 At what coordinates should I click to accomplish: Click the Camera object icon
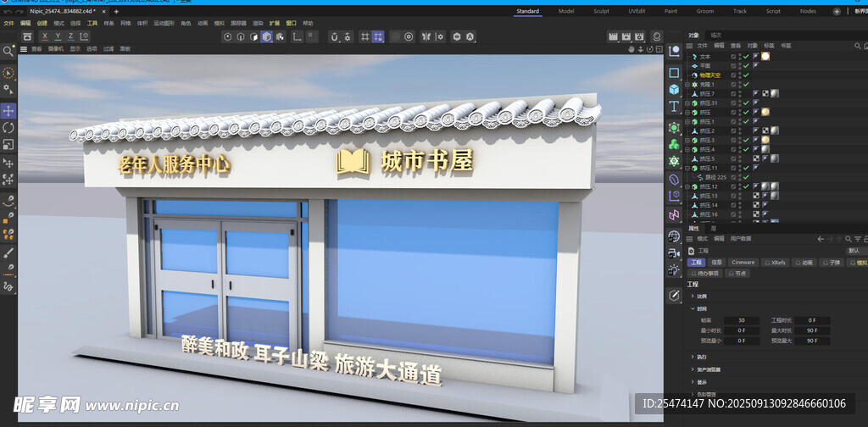click(x=673, y=253)
